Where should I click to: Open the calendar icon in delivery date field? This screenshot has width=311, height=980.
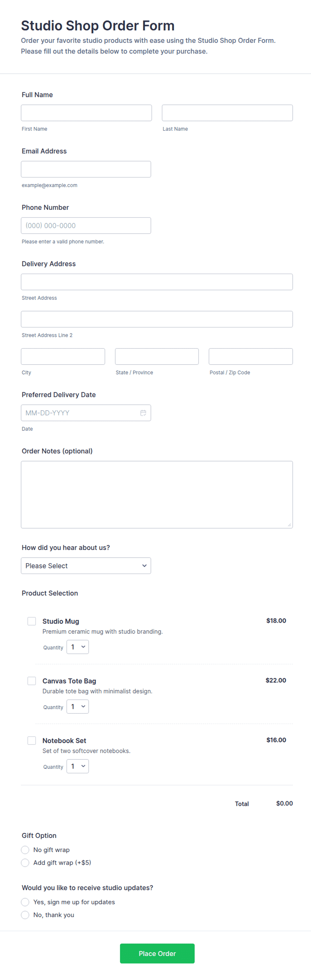click(x=143, y=413)
